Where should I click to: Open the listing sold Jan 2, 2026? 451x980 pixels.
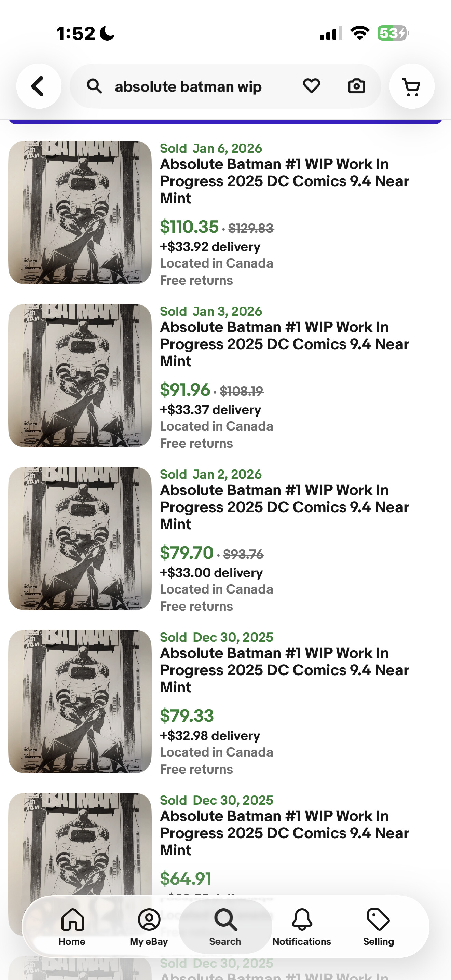coord(284,507)
